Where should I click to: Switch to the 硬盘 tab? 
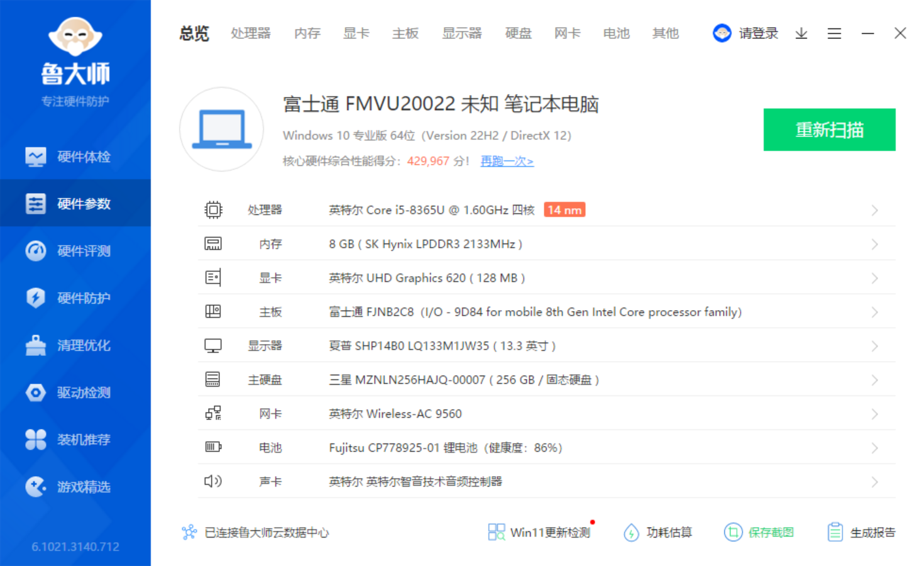pos(519,33)
